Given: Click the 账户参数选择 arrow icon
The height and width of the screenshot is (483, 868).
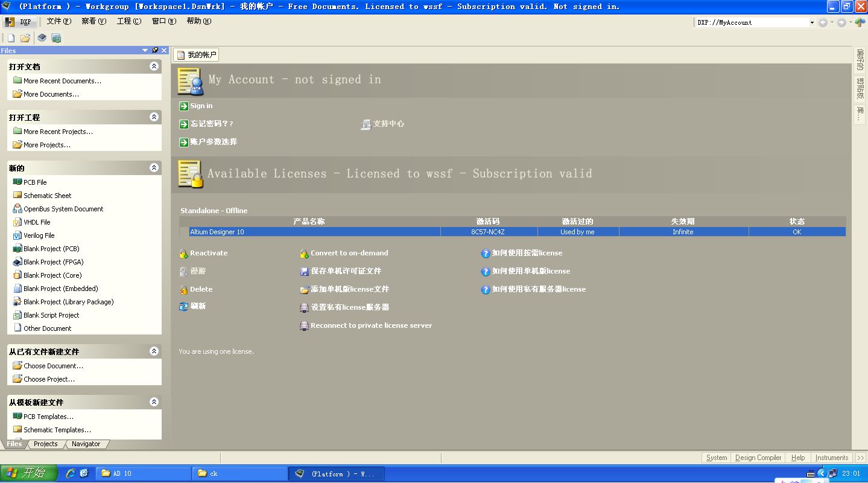Looking at the screenshot, I should click(184, 142).
